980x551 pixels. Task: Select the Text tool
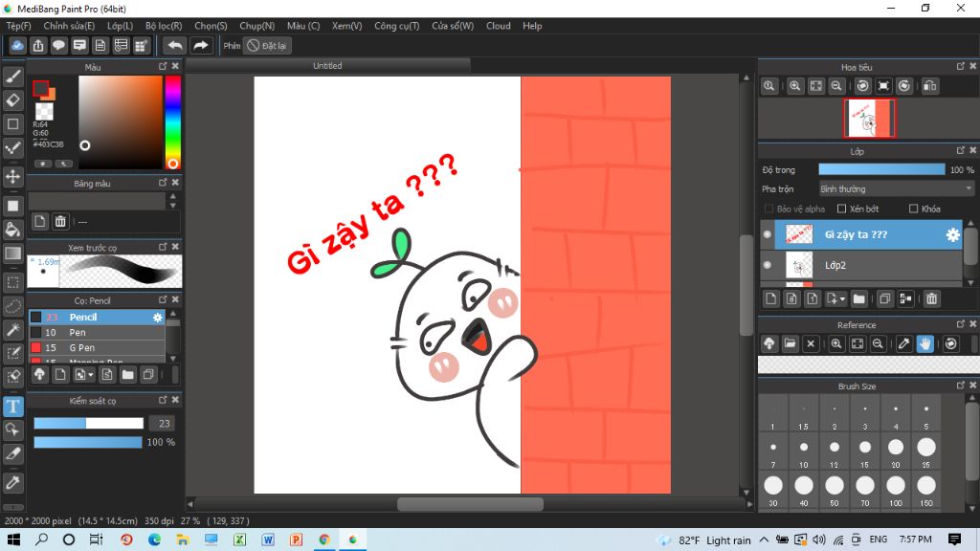click(x=13, y=407)
